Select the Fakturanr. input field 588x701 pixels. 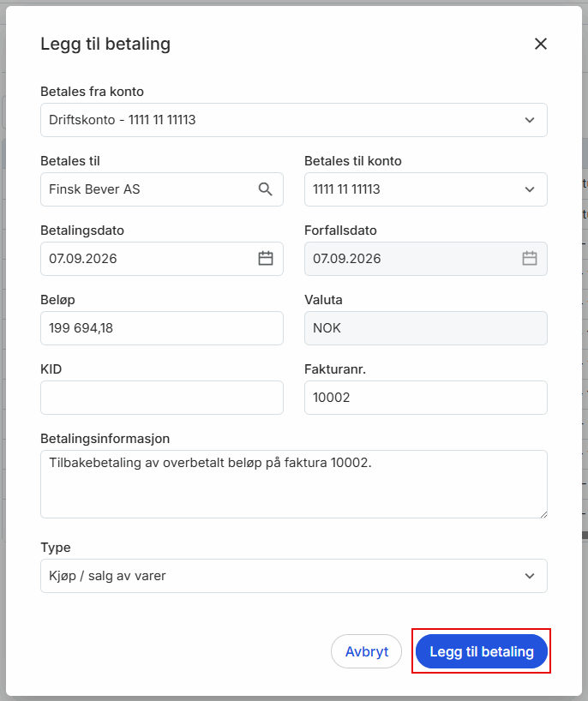[426, 398]
